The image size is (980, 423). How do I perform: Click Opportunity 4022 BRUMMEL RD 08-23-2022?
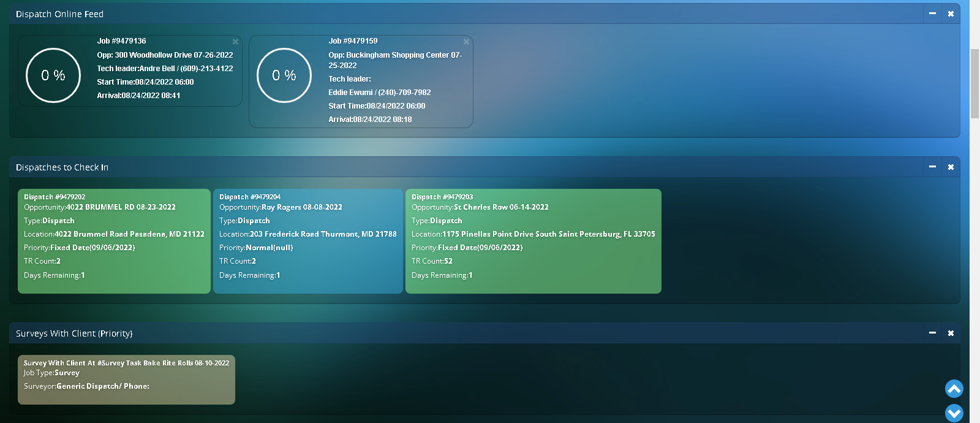(x=100, y=207)
